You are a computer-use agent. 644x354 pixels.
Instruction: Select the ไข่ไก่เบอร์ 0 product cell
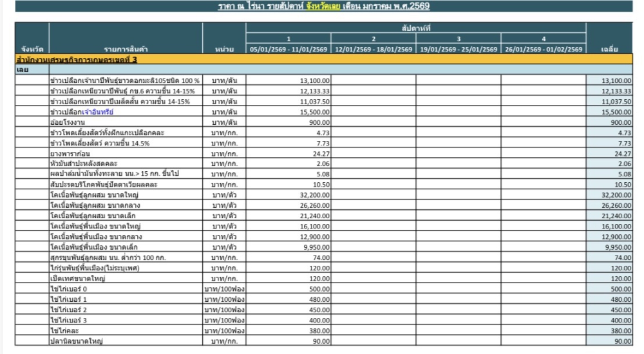click(x=126, y=289)
